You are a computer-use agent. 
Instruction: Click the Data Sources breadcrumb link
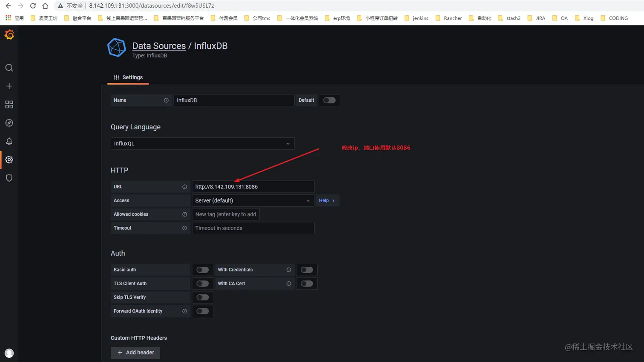tap(158, 46)
